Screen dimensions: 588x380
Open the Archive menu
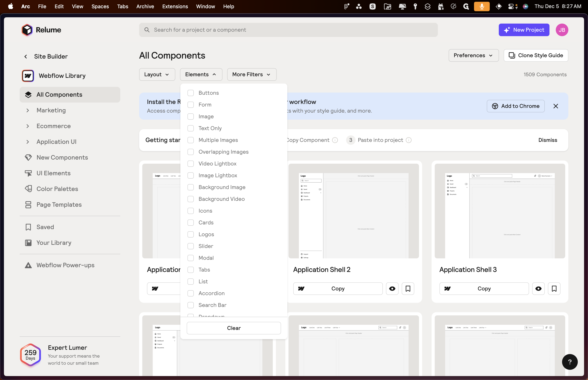click(x=145, y=6)
